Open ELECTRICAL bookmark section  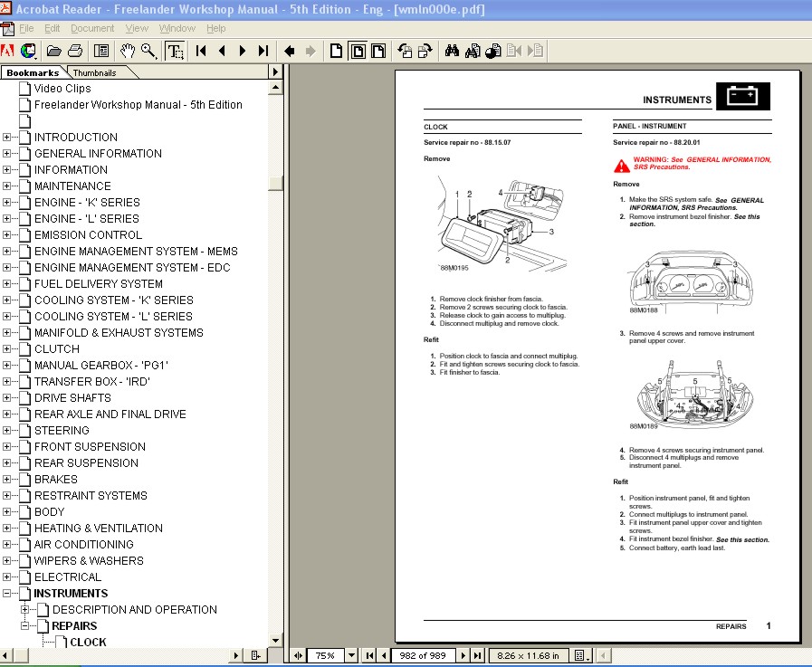68,577
